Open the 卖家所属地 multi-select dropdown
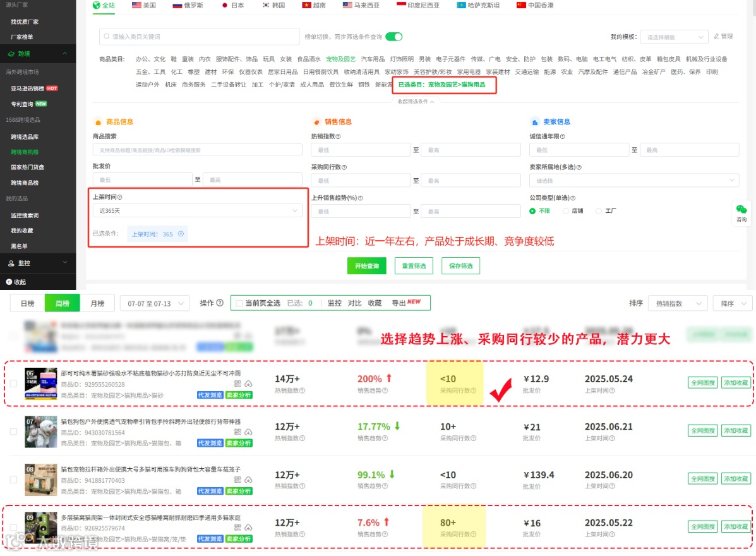 634,180
